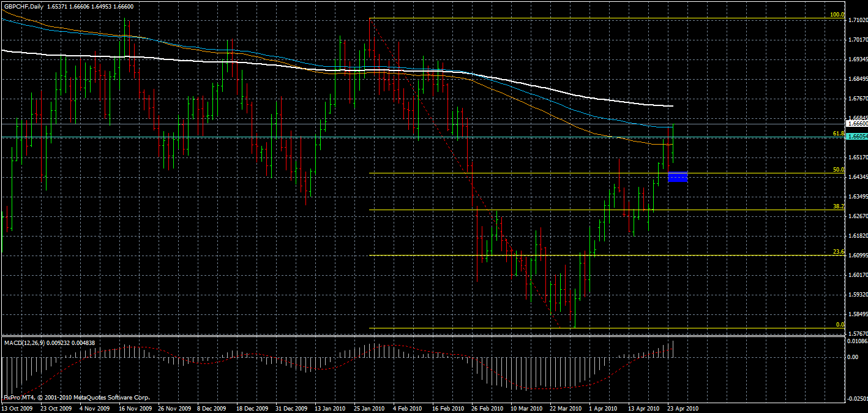Click price axis value 1.63495

(858, 197)
